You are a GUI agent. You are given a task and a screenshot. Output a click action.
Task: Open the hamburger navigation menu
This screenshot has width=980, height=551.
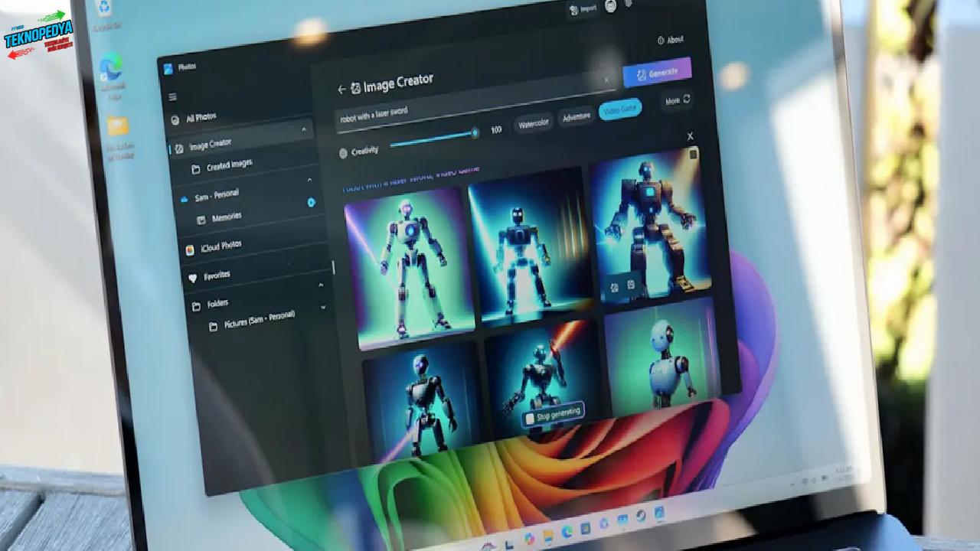pos(172,97)
